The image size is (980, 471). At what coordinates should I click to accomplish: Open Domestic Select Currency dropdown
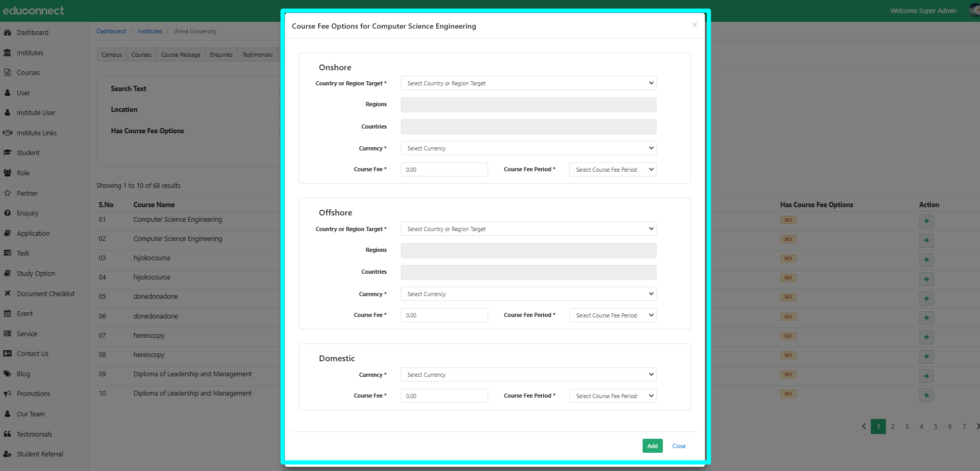pos(528,375)
